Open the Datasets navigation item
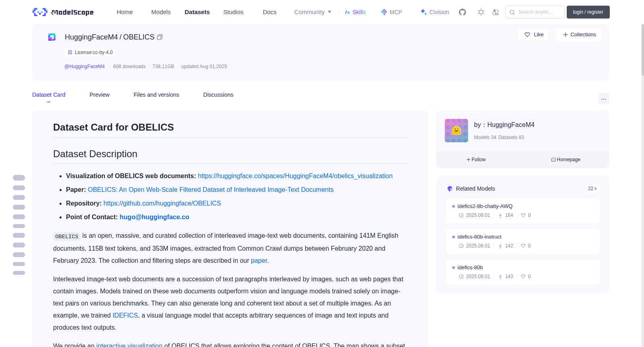The width and height of the screenshot is (644, 347). coord(197,12)
